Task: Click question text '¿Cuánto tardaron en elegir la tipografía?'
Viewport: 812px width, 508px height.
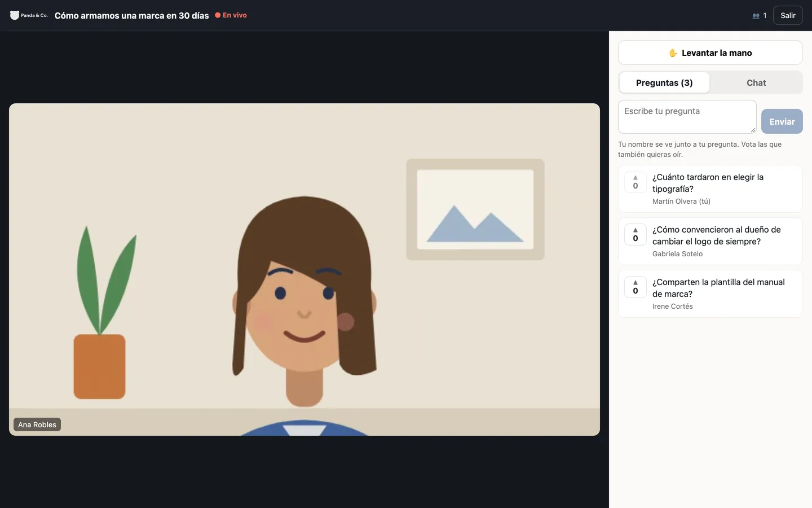Action: [x=708, y=183]
